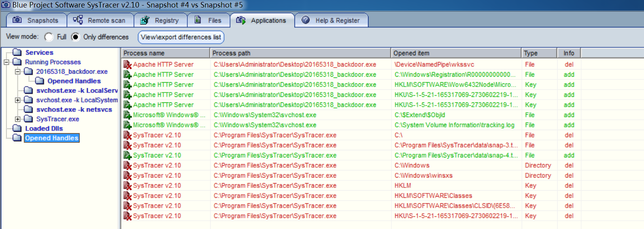Select the Only differences radio button
The height and width of the screenshot is (229, 644).
75,37
